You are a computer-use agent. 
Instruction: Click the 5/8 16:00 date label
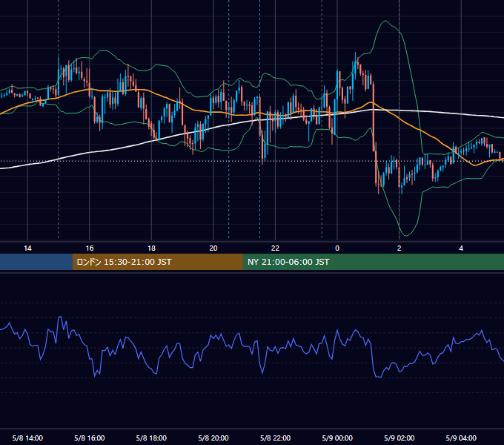90,438
